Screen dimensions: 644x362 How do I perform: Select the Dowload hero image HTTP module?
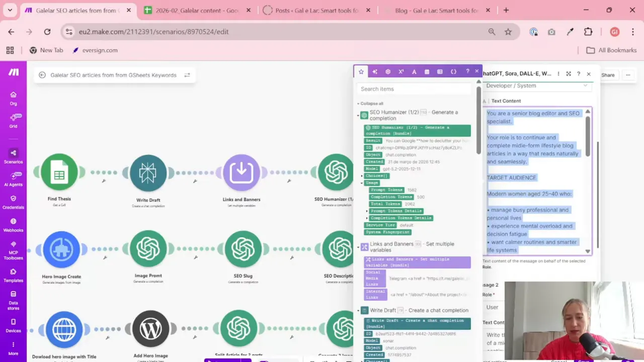[64, 330]
